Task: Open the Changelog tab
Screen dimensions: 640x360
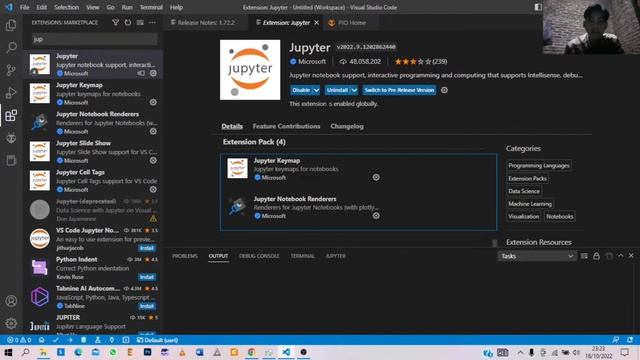Action: [347, 126]
